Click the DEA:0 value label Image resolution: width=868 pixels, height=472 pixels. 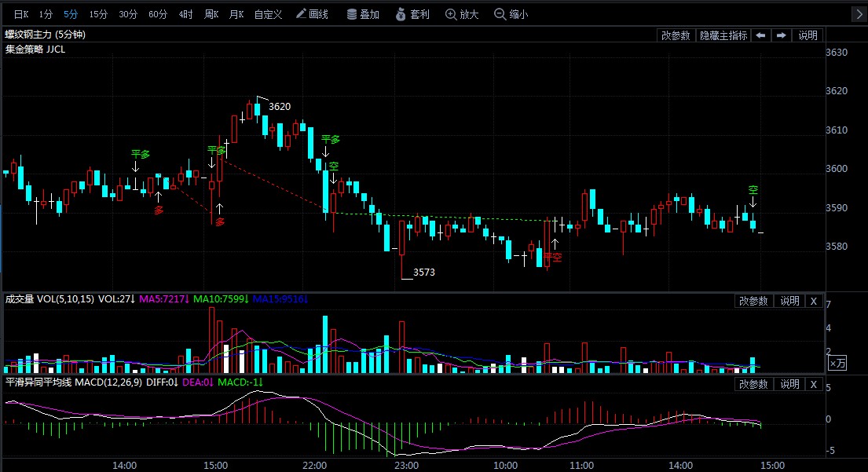(198, 382)
